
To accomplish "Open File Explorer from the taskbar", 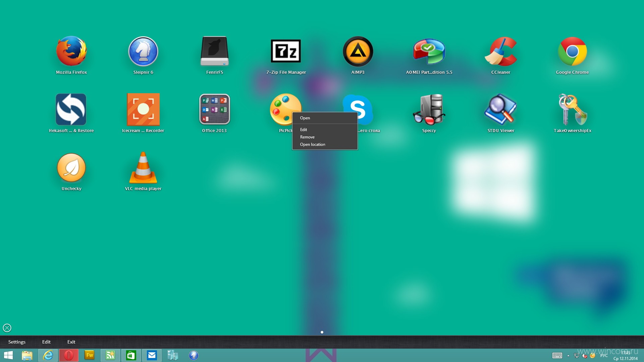I will tap(27, 355).
